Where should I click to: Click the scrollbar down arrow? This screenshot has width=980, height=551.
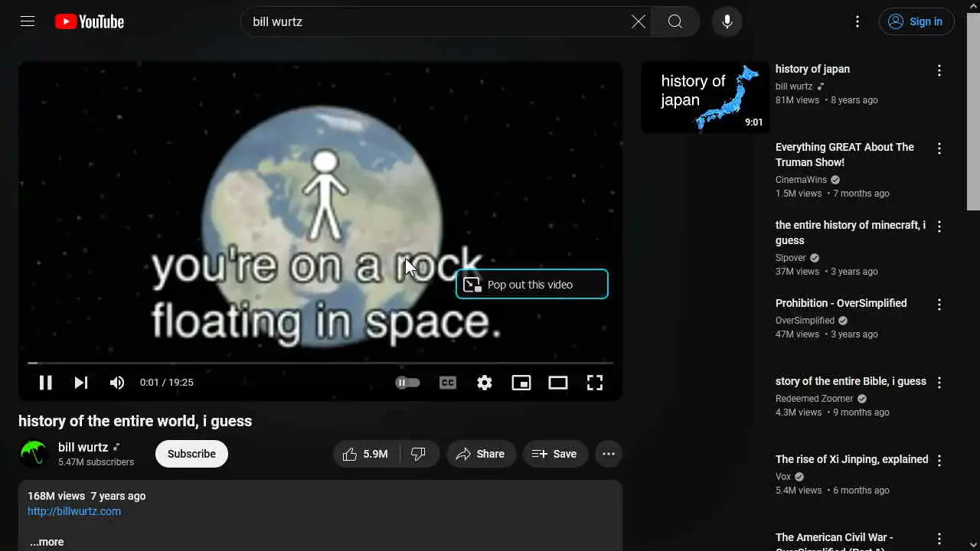[973, 544]
